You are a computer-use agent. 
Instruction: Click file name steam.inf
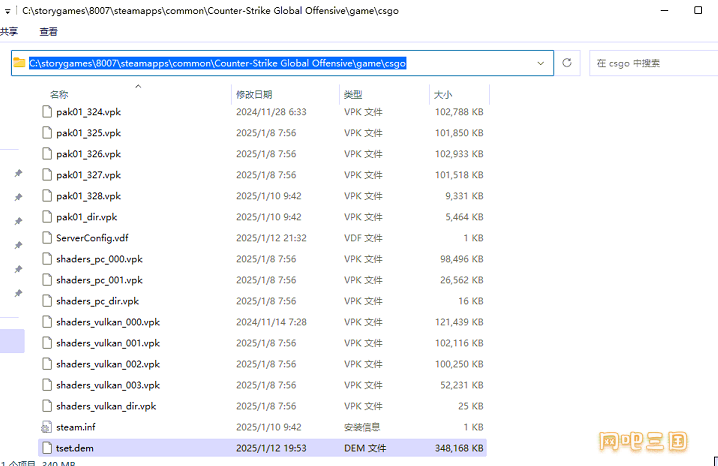point(76,428)
